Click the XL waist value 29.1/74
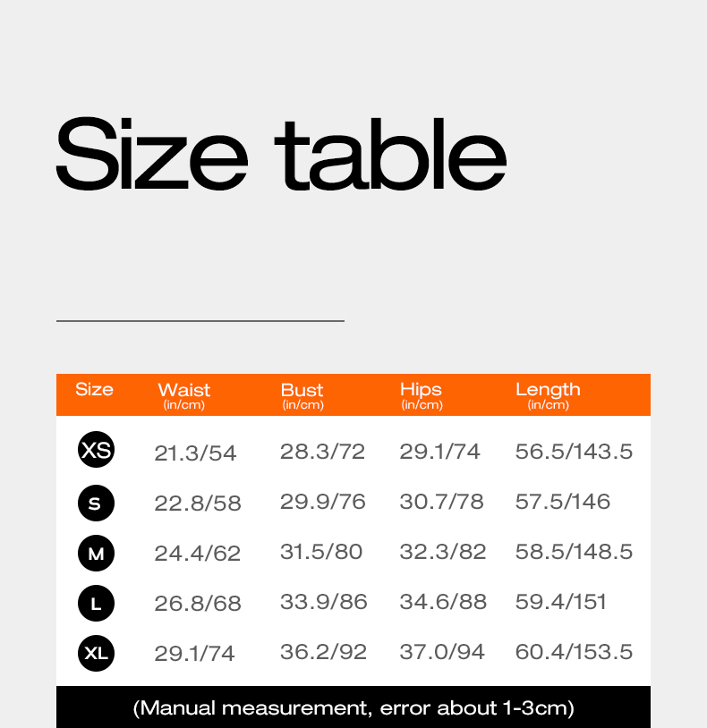The image size is (707, 728). [195, 654]
